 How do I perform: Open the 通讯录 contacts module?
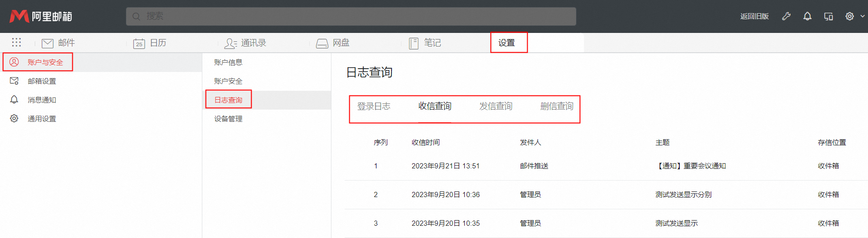coord(245,43)
